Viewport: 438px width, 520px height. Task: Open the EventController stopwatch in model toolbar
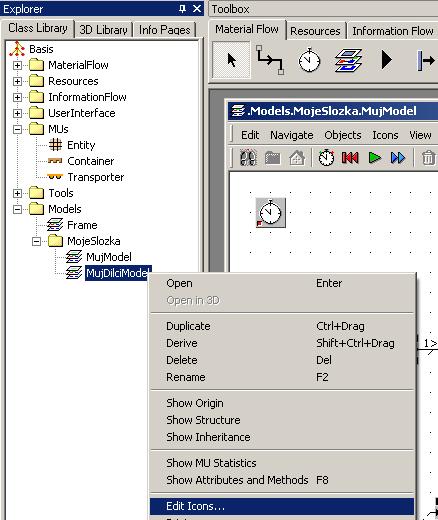pos(326,157)
